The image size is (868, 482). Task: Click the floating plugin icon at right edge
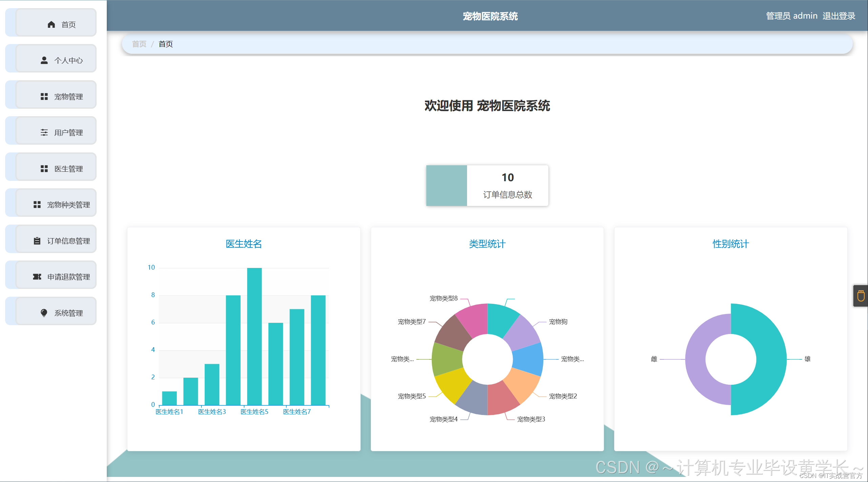point(861,296)
